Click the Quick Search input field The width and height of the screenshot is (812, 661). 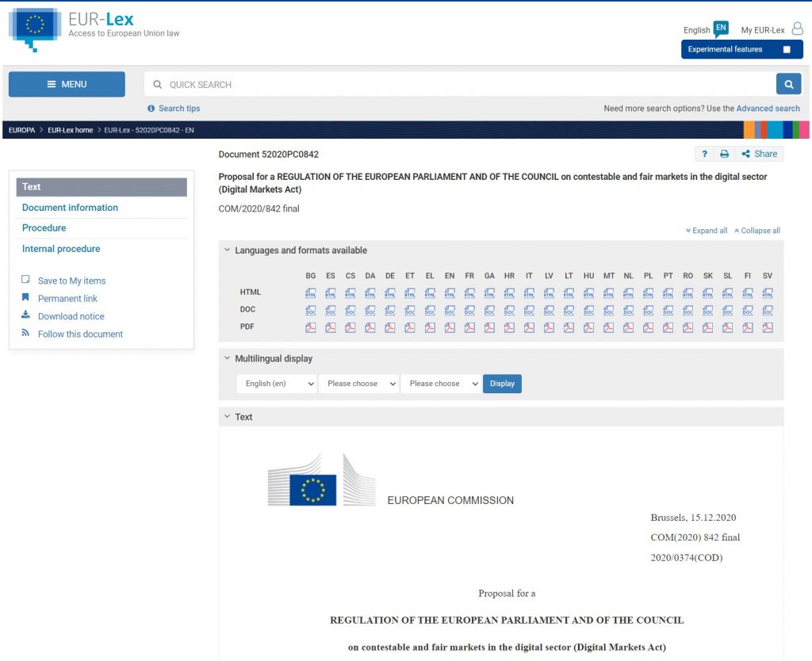tap(460, 84)
